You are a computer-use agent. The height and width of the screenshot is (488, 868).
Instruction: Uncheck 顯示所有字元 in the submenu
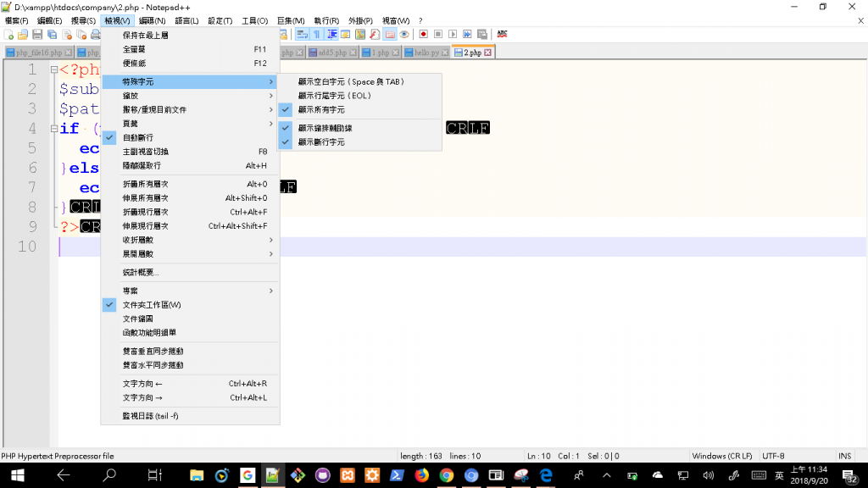click(x=359, y=109)
